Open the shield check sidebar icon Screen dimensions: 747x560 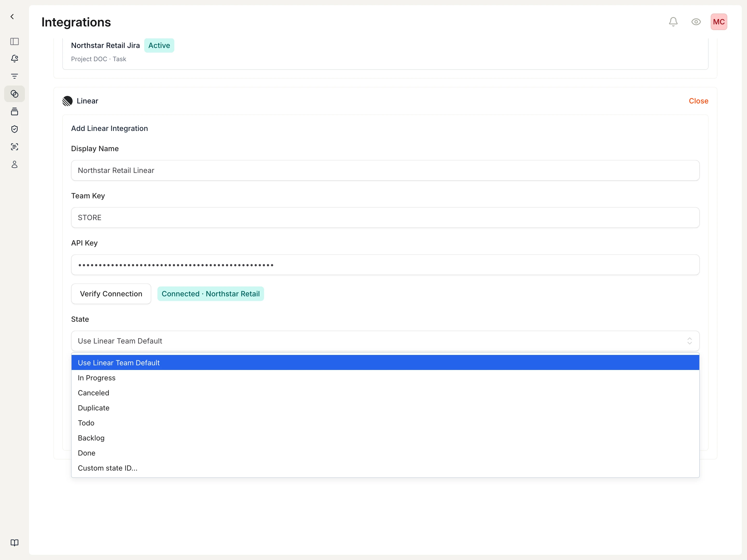(x=15, y=129)
